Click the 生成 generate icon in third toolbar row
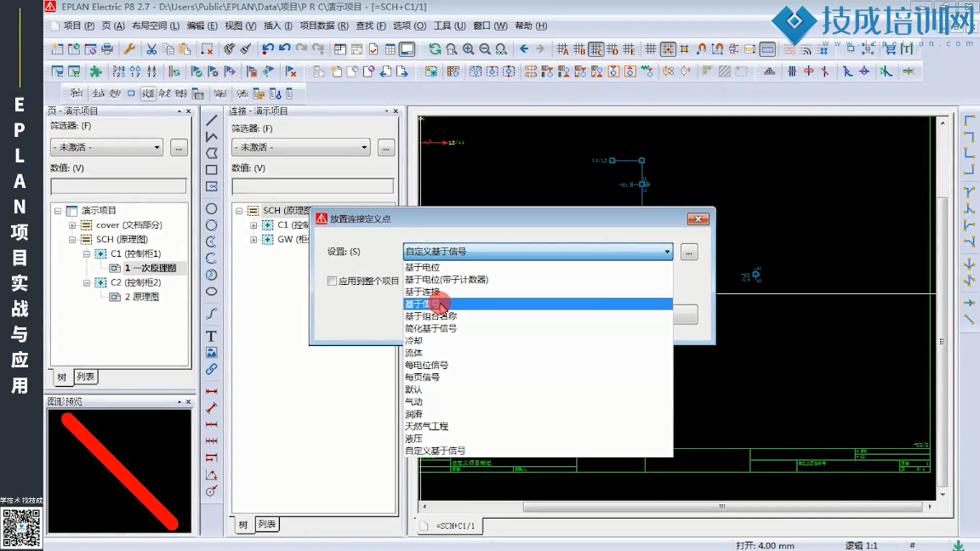The image size is (980, 551). click(x=98, y=94)
